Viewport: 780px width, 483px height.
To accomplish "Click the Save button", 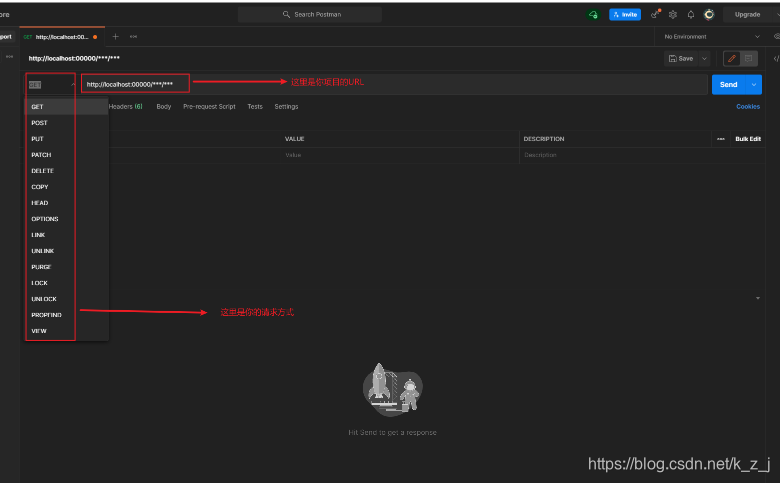I will tap(681, 58).
